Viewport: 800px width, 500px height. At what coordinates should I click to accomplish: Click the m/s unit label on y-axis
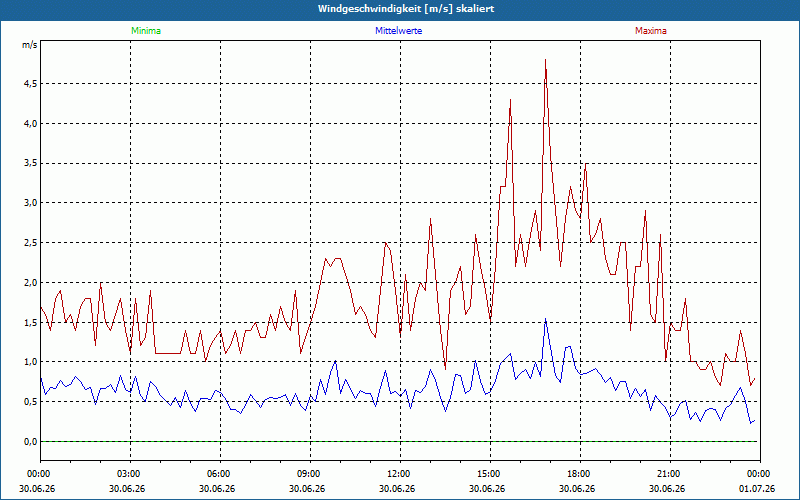point(30,45)
